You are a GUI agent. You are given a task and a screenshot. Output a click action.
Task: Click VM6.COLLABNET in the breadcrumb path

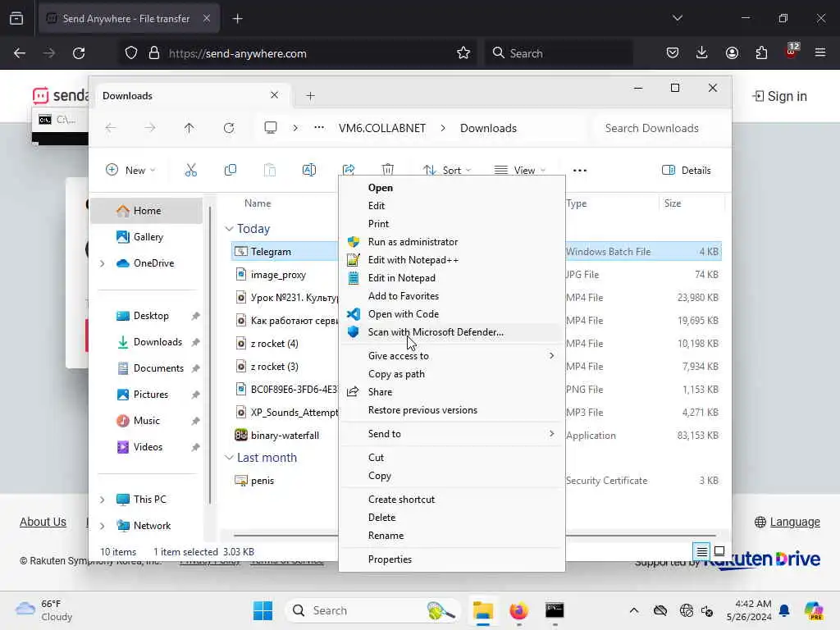382,128
